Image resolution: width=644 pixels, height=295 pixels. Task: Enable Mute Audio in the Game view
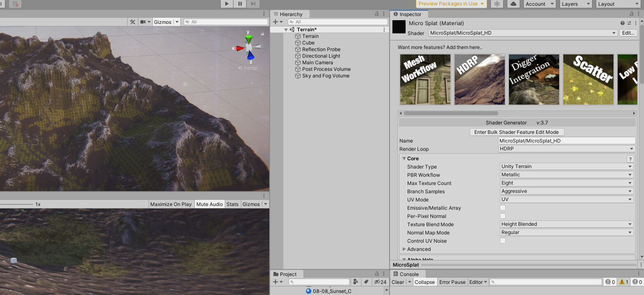coord(209,204)
